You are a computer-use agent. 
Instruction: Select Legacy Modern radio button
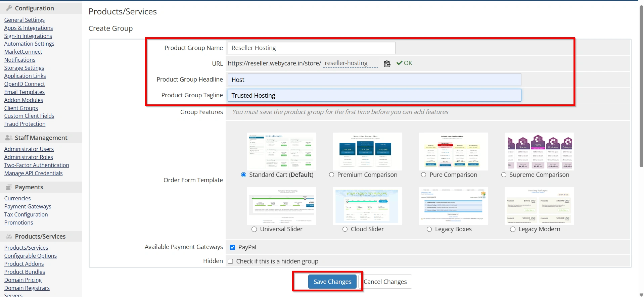[x=513, y=229]
